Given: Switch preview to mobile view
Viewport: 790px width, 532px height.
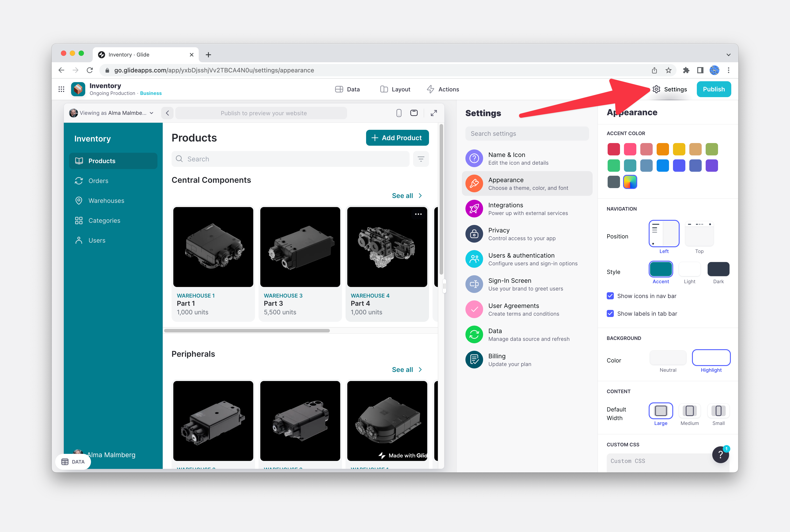Looking at the screenshot, I should [x=399, y=113].
